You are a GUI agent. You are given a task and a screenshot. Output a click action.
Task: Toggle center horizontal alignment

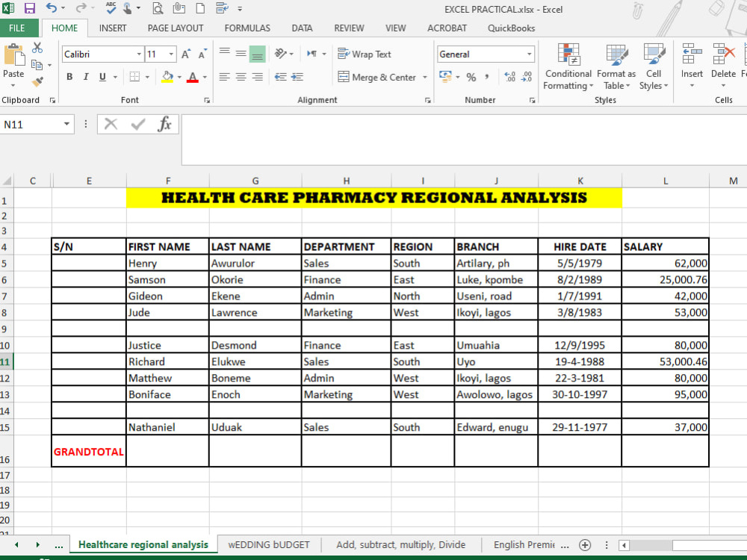coord(241,77)
